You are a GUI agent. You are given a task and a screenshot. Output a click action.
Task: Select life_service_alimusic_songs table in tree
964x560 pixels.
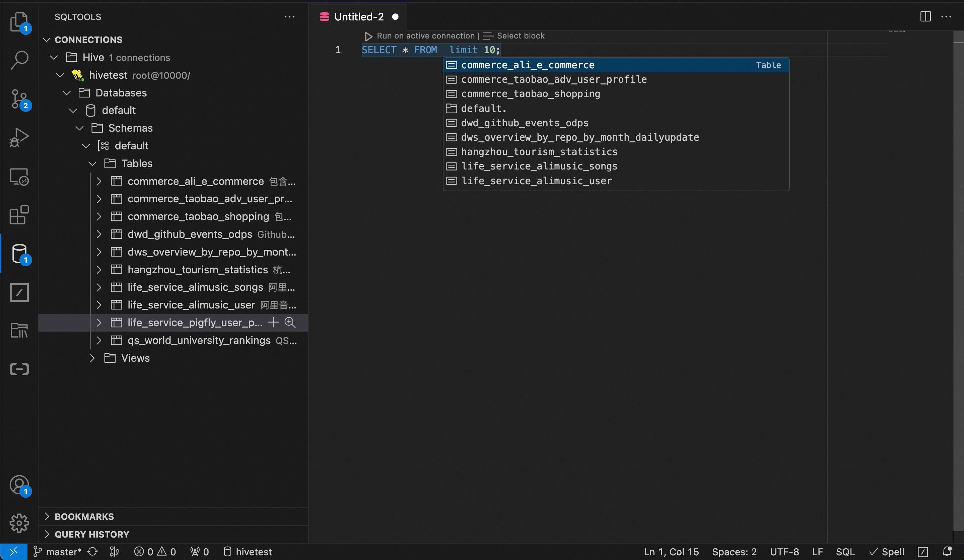pyautogui.click(x=173, y=287)
